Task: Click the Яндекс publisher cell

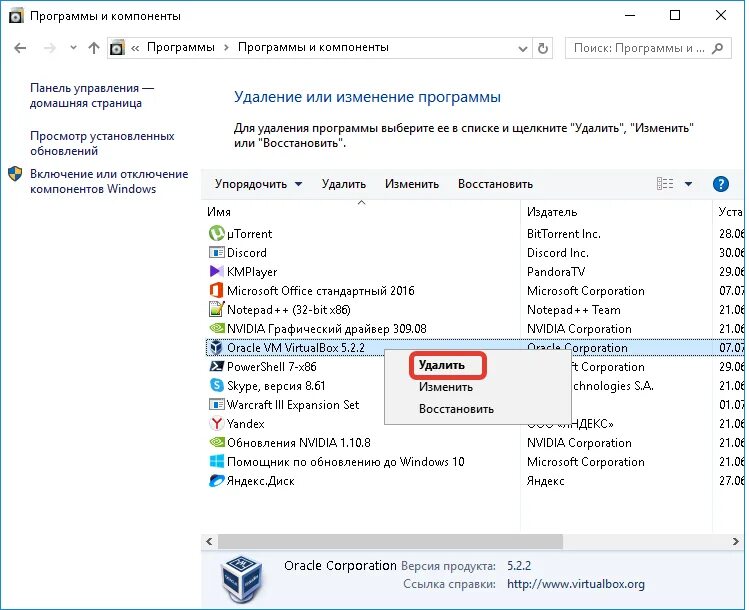Action: click(x=545, y=481)
